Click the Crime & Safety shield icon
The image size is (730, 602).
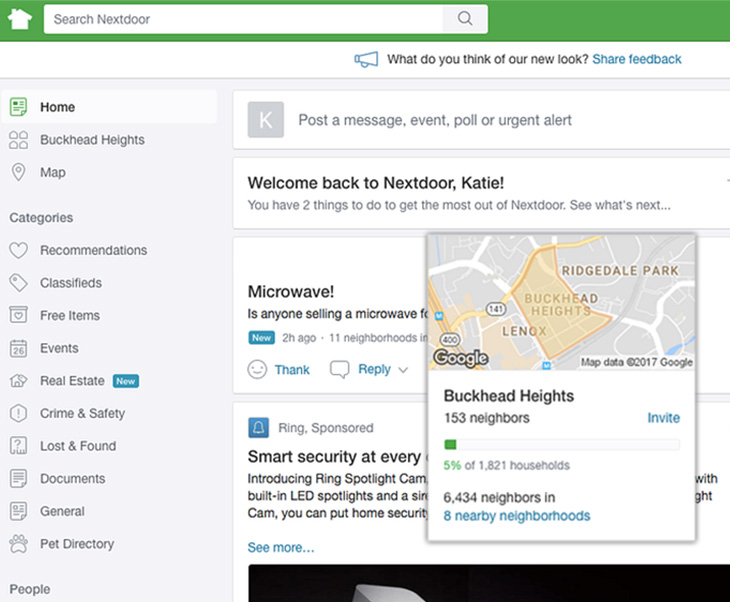(18, 413)
